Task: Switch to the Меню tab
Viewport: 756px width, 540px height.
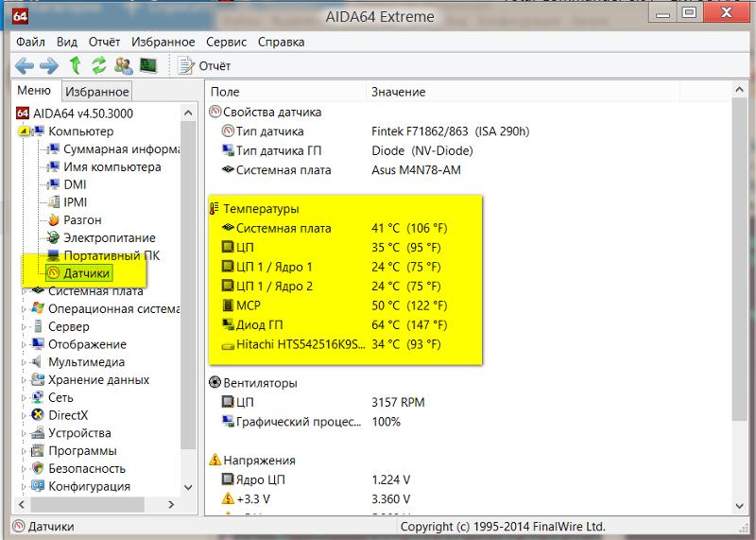Action: (34, 91)
